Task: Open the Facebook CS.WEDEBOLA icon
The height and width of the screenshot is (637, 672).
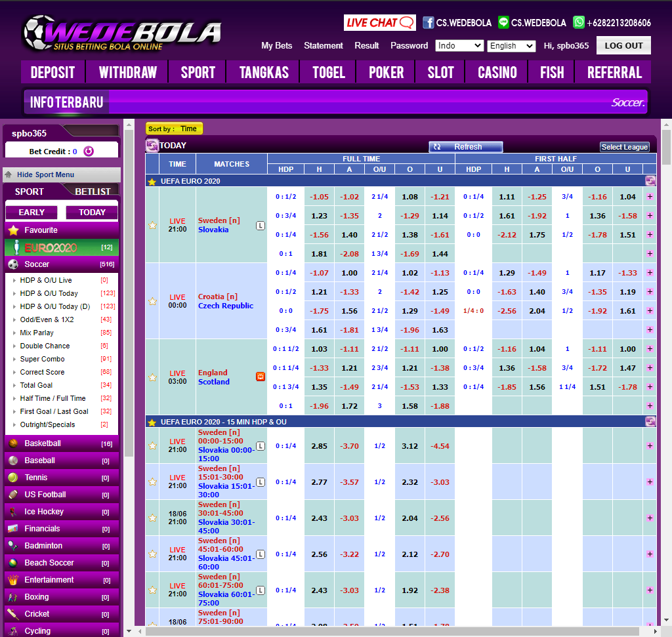Action: tap(427, 22)
